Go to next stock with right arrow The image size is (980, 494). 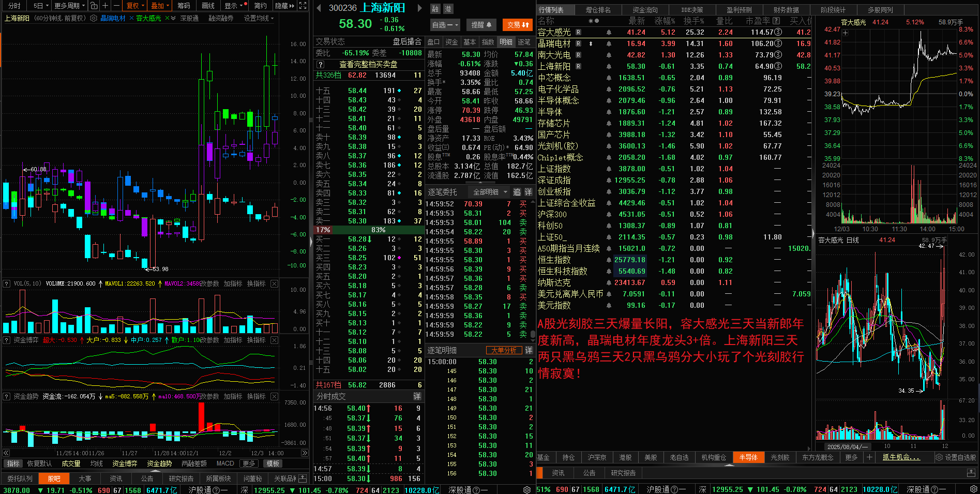pyautogui.click(x=420, y=8)
